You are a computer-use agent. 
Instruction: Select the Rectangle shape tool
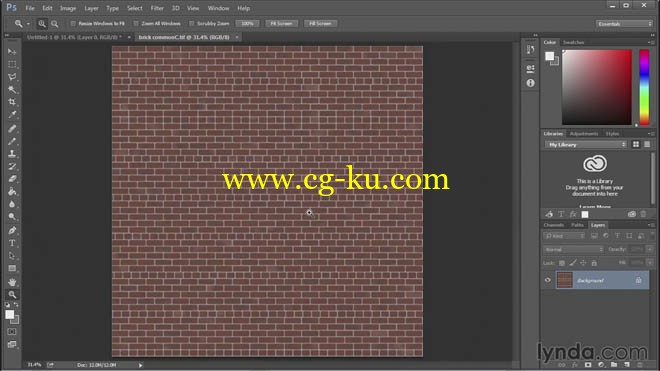(x=12, y=268)
